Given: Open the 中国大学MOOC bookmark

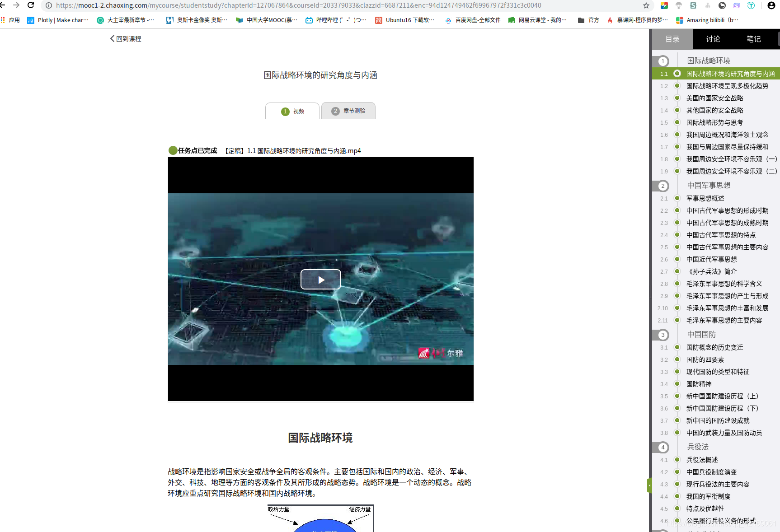Looking at the screenshot, I should coord(267,20).
